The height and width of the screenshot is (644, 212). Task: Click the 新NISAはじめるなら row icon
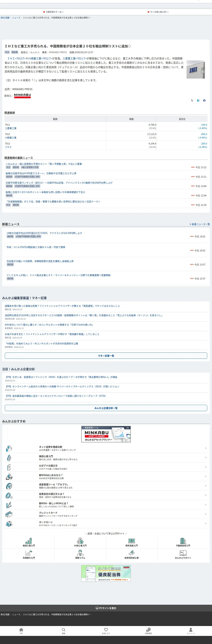point(9,476)
